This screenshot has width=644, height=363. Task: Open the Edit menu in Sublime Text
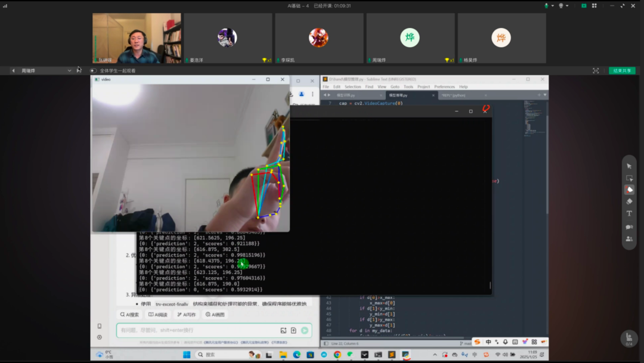[x=337, y=86]
